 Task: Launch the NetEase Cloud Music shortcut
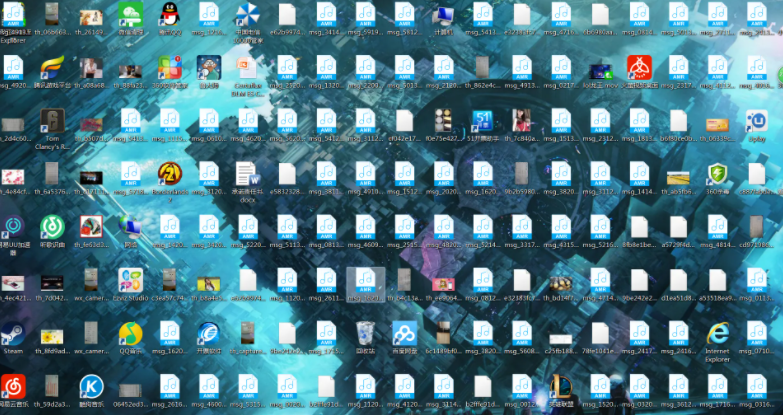click(x=13, y=386)
